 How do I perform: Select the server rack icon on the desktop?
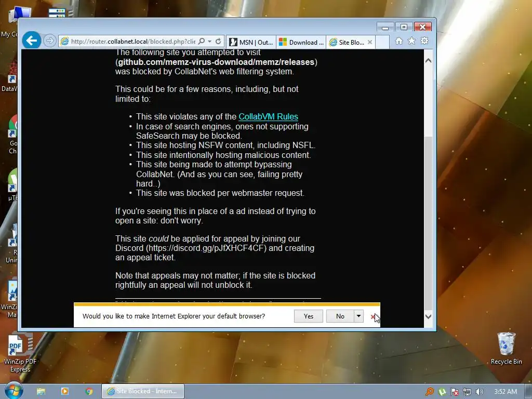click(58, 13)
